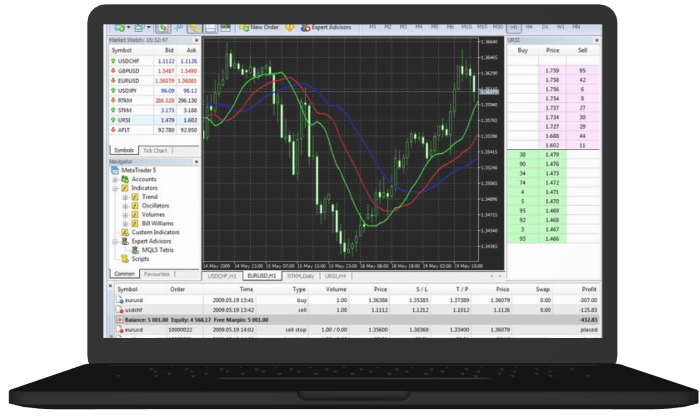The height and width of the screenshot is (416, 700).
Task: Click the 1.759 sell price row
Action: tap(554, 71)
